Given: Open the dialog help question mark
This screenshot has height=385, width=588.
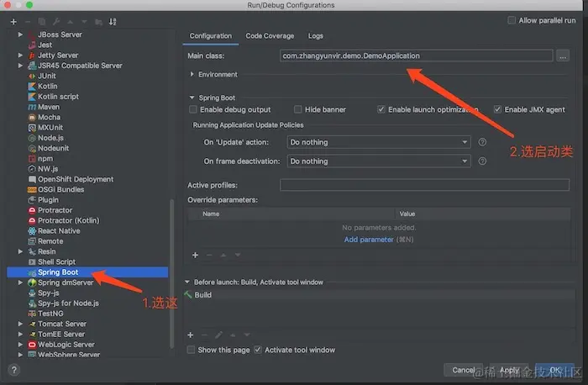Looking at the screenshot, I should click(x=14, y=371).
